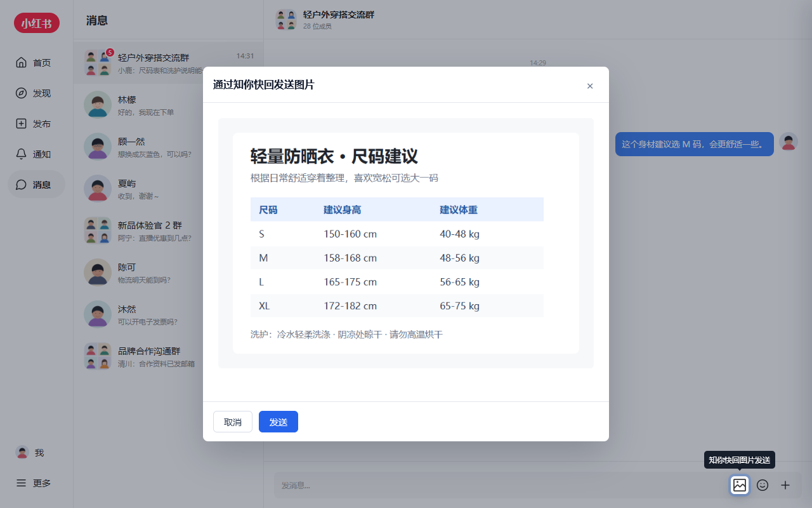
Task: Click the 轻量防晒衣 · 尺码建议 title
Action: tap(334, 156)
